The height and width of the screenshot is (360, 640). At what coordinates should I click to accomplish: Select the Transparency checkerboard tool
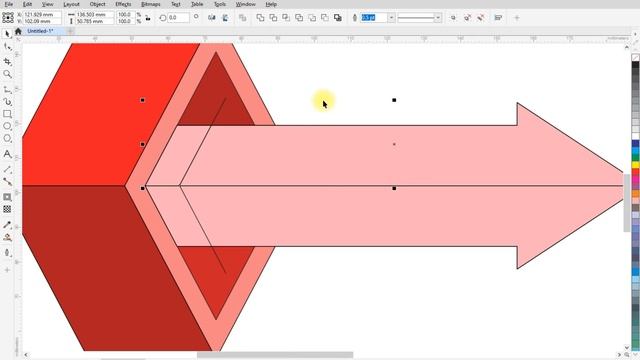point(7,209)
